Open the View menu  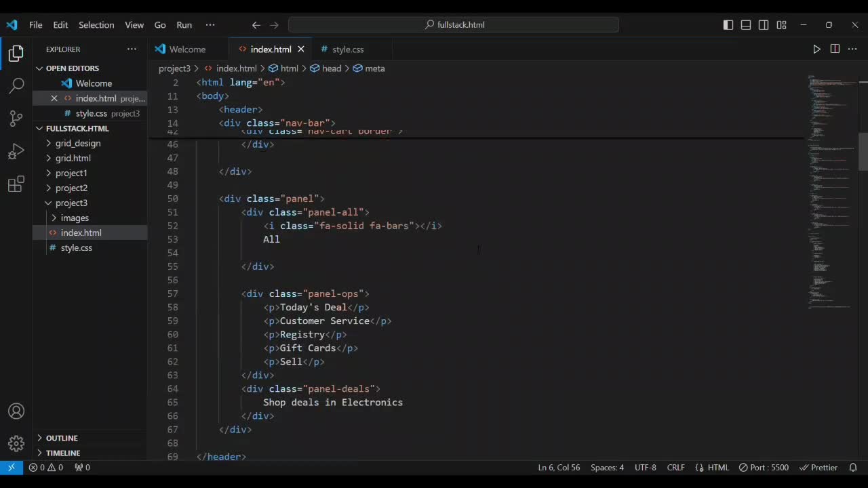pyautogui.click(x=134, y=25)
